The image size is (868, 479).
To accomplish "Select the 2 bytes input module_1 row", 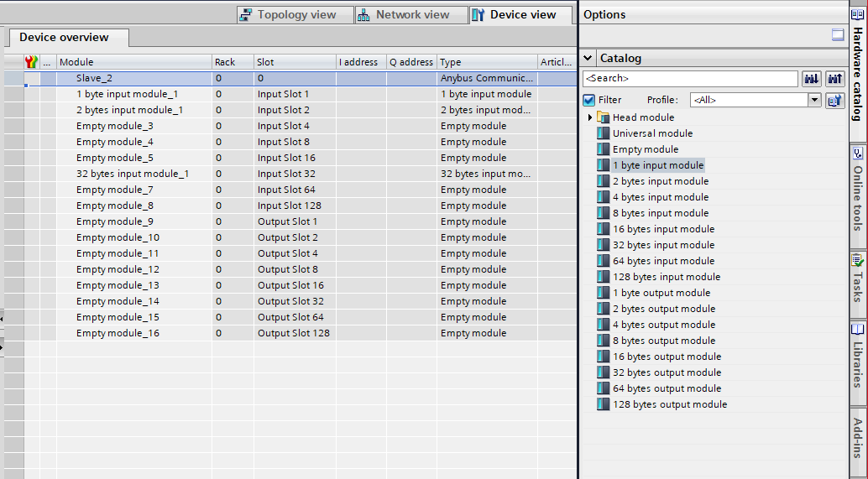I will coord(290,110).
